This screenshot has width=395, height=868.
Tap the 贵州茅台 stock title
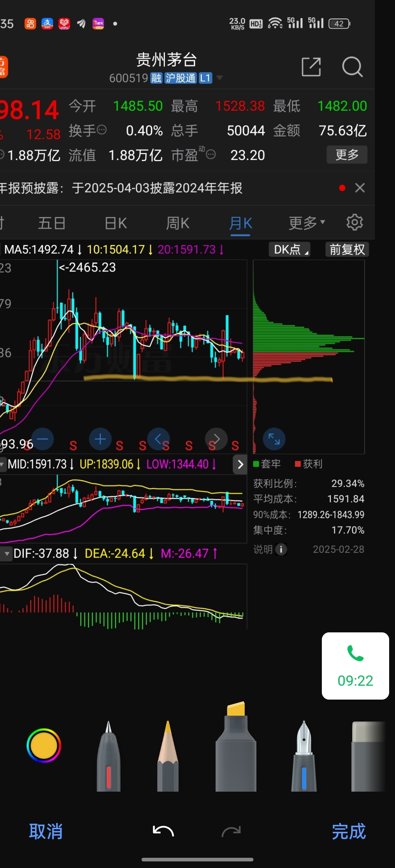click(x=166, y=60)
